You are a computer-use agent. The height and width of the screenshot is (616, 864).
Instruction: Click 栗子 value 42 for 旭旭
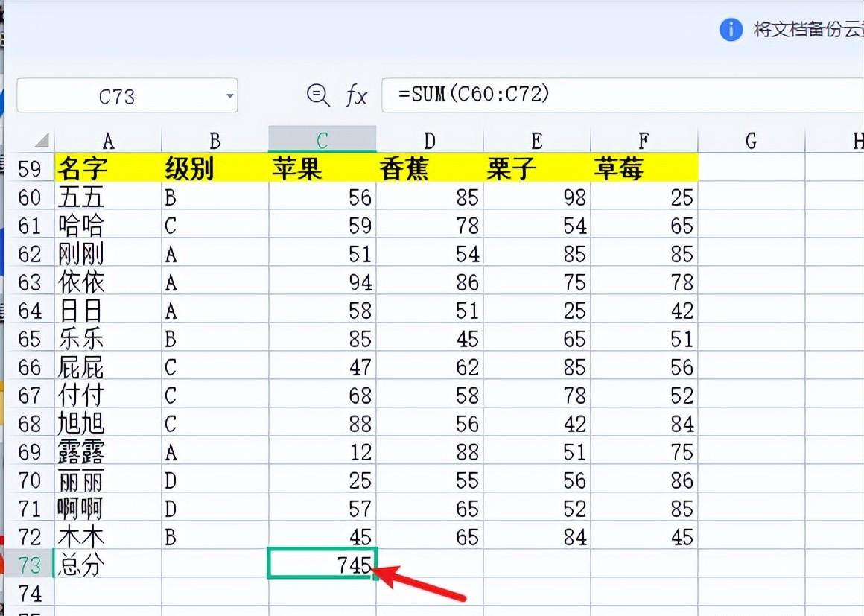537,423
